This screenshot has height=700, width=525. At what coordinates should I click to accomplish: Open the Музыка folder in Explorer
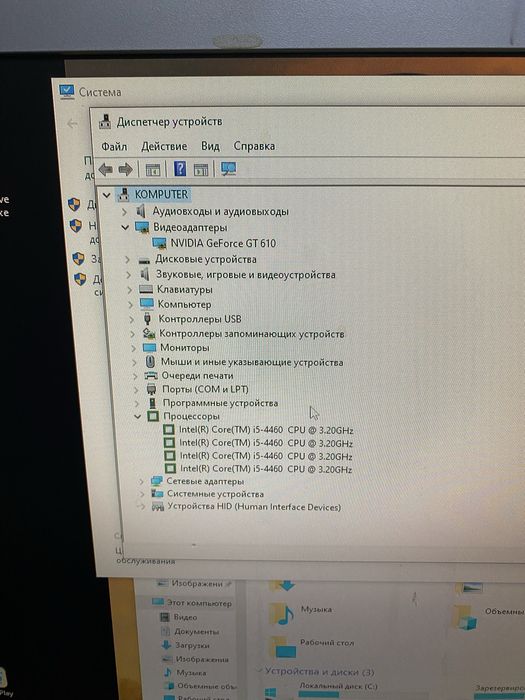click(x=300, y=612)
